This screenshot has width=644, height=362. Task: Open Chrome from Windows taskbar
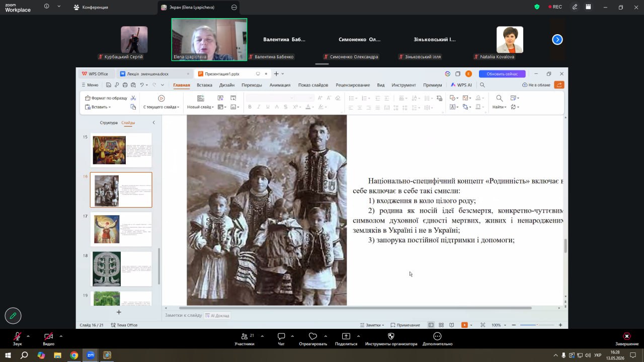[x=74, y=355]
